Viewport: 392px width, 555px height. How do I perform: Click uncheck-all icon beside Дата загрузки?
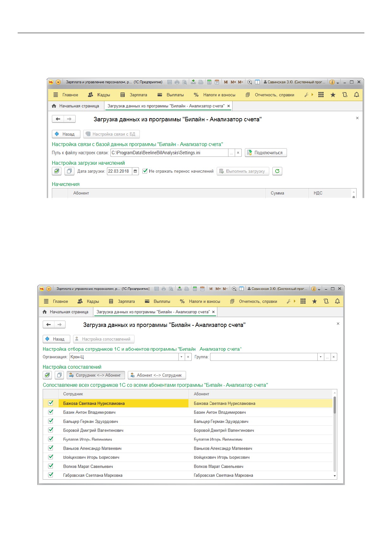(x=69, y=171)
